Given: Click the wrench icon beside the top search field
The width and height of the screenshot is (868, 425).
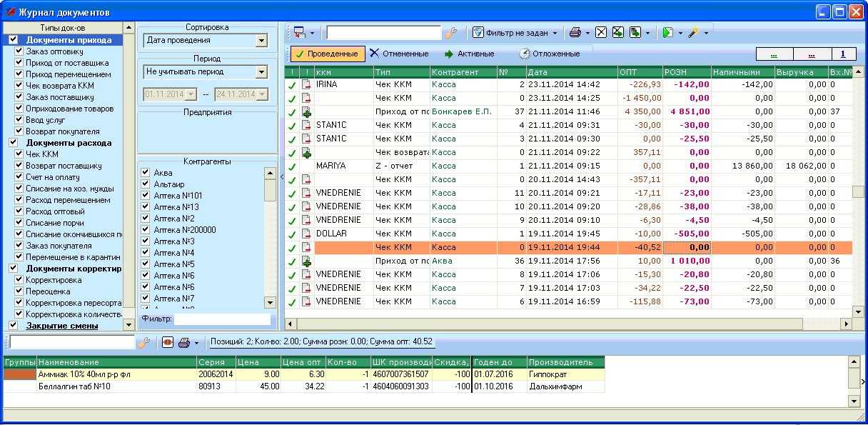Looking at the screenshot, I should [x=450, y=33].
